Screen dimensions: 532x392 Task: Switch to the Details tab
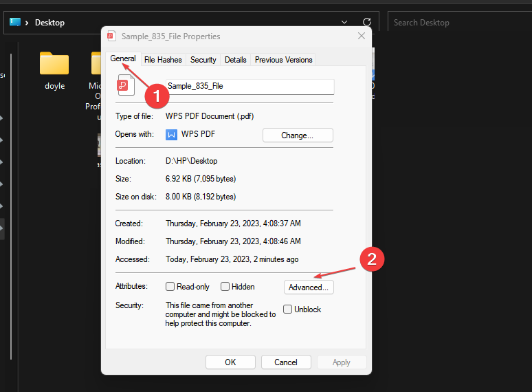click(236, 60)
